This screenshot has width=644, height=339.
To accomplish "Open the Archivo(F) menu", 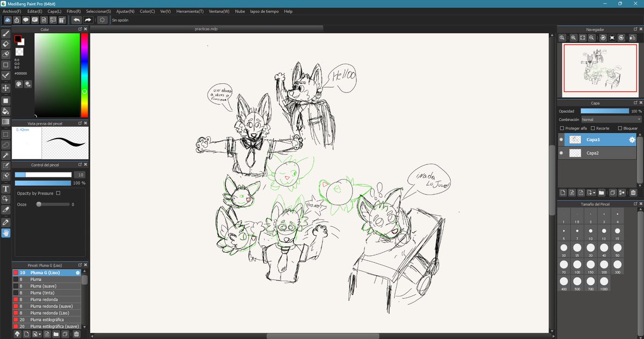I will (x=12, y=11).
